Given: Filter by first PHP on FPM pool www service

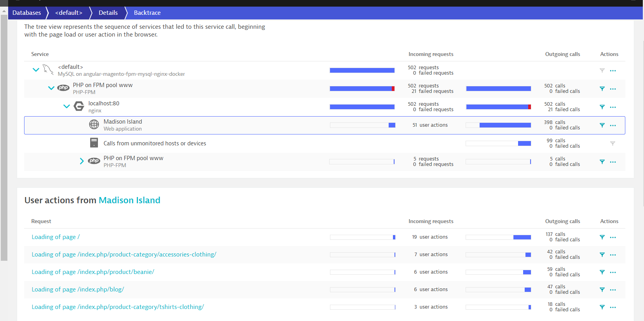Looking at the screenshot, I should tap(602, 89).
